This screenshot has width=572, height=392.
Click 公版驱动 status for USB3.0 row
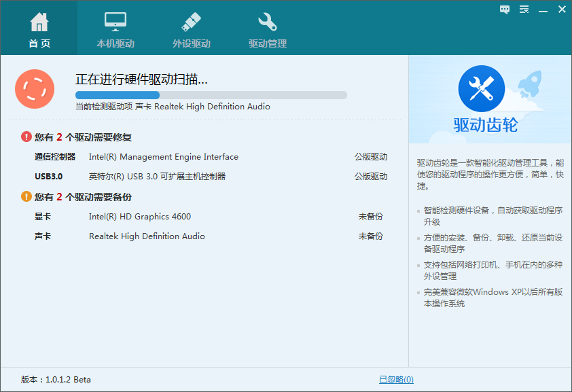(371, 177)
